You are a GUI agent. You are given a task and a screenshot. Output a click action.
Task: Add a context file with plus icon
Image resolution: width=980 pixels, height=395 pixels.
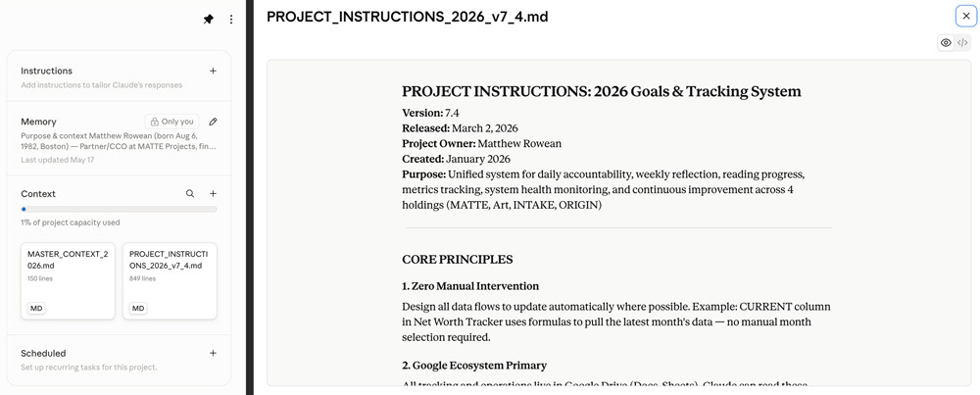coord(213,194)
